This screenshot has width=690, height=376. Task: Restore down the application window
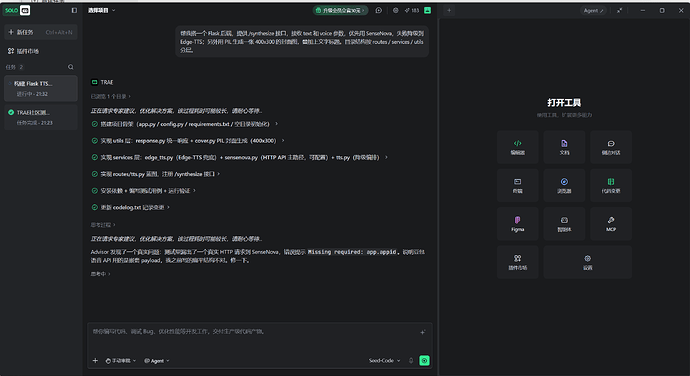(x=662, y=10)
